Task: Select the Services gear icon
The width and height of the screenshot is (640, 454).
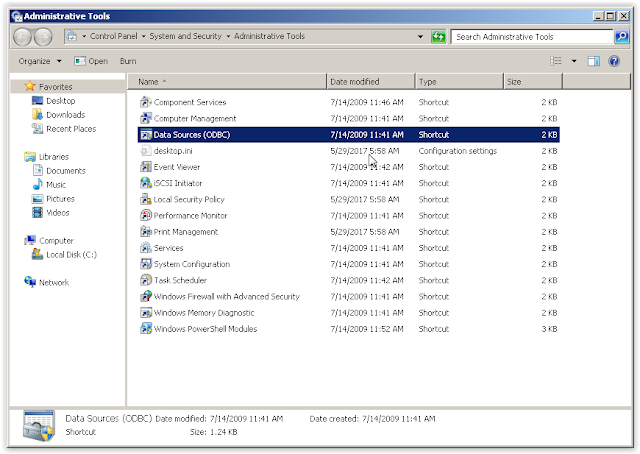Action: click(146, 248)
